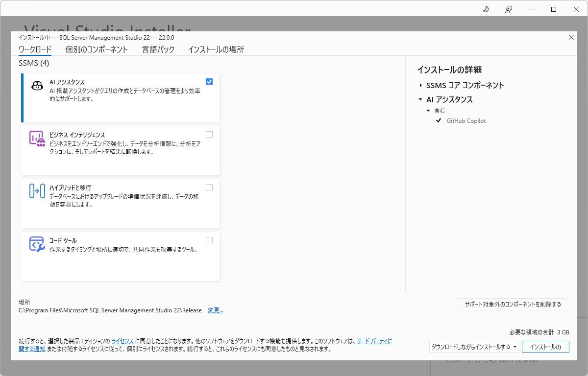Collapse the AI アシスタンス details section
The height and width of the screenshot is (376, 588).
tap(420, 99)
